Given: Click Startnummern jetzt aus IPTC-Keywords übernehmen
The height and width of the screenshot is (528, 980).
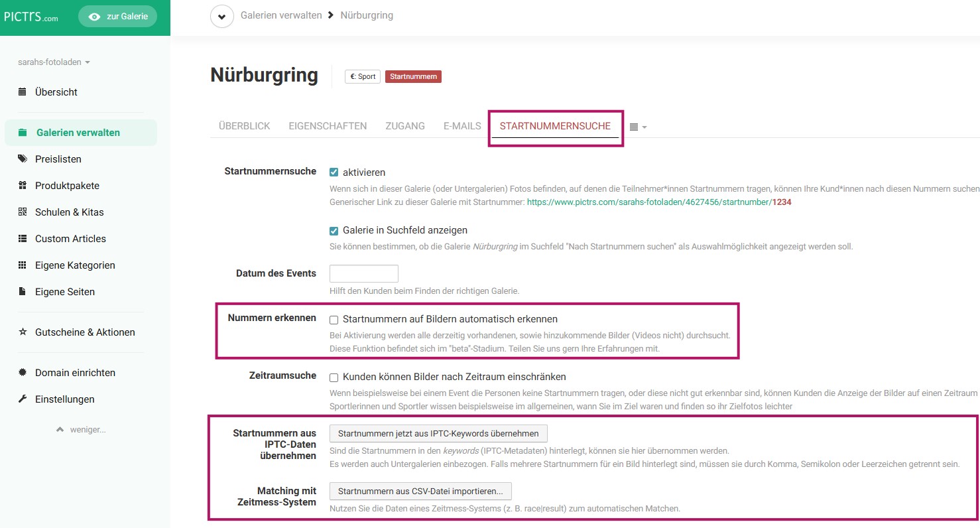Looking at the screenshot, I should coord(438,434).
